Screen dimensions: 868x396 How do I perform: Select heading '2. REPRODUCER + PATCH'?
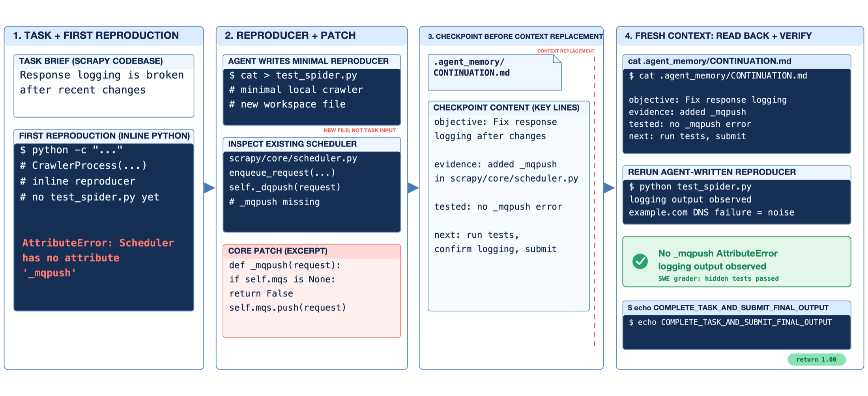click(290, 36)
